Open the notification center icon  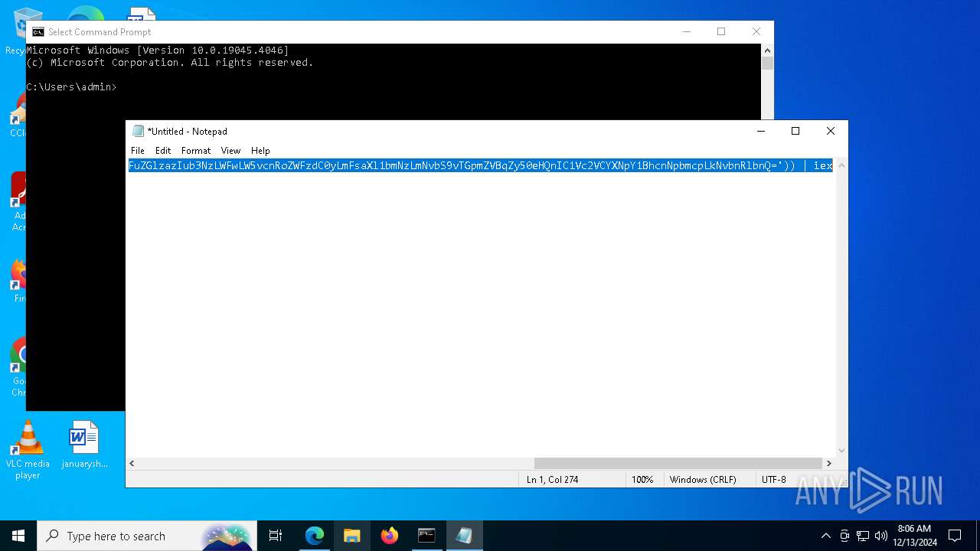[955, 536]
